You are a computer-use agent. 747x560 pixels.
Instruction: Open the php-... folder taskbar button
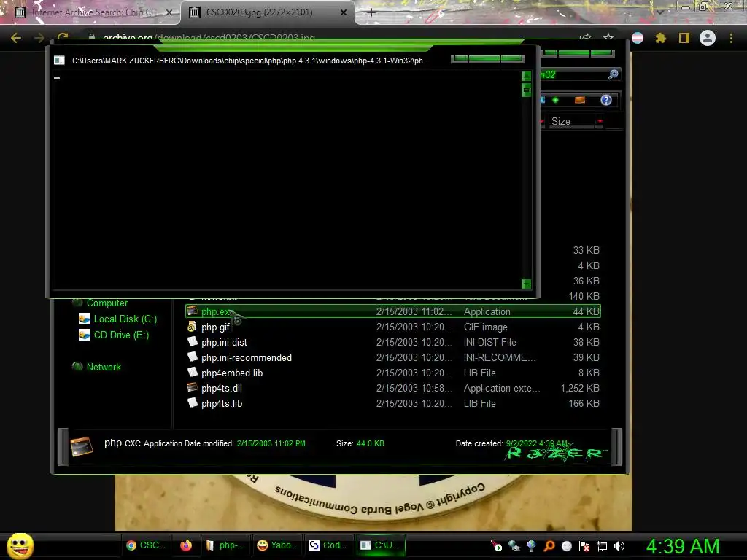[226, 545]
